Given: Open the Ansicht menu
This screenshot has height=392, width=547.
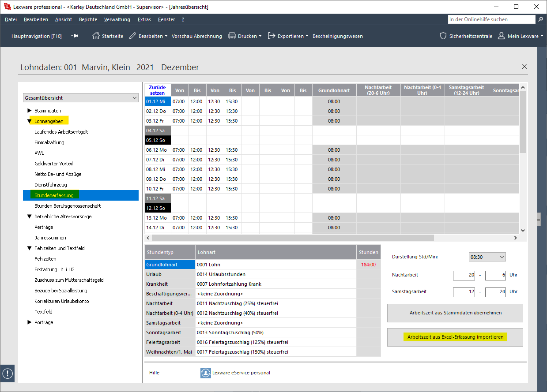Looking at the screenshot, I should 64,19.
